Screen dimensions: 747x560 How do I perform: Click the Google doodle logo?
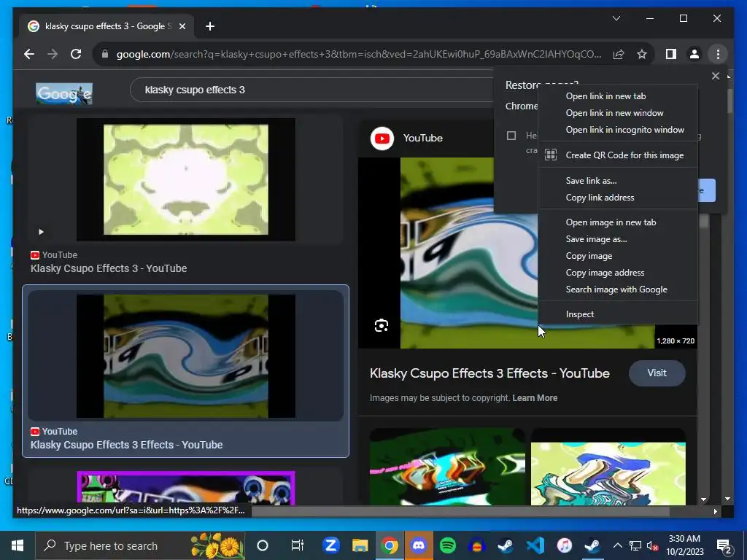(x=64, y=94)
